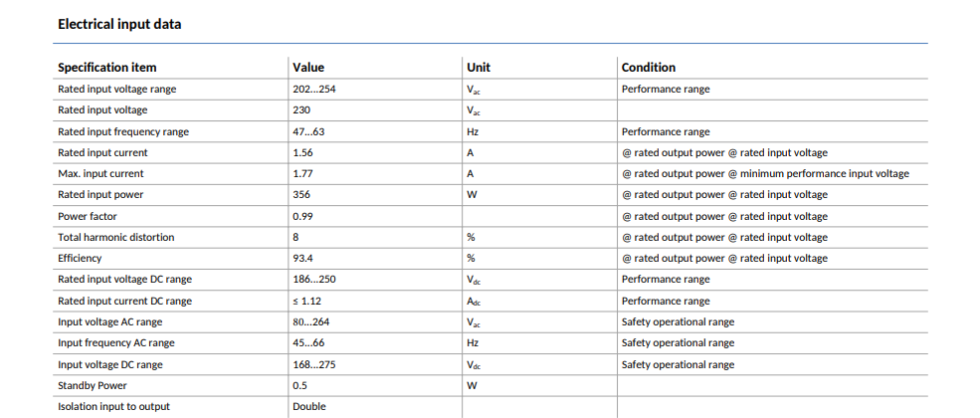Viewport: 980px width, 418px height.
Task: Click the Isolation input to output value Double
Action: [x=309, y=406]
